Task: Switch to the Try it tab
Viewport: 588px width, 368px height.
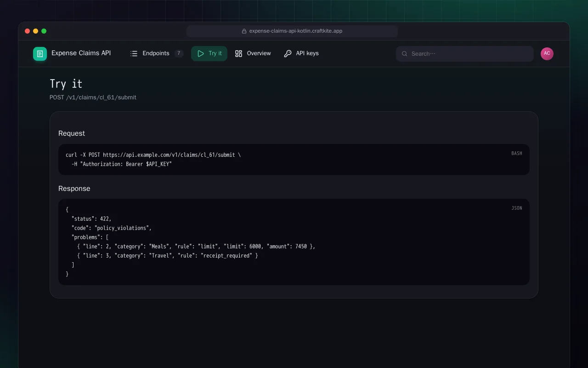Action: pyautogui.click(x=209, y=54)
